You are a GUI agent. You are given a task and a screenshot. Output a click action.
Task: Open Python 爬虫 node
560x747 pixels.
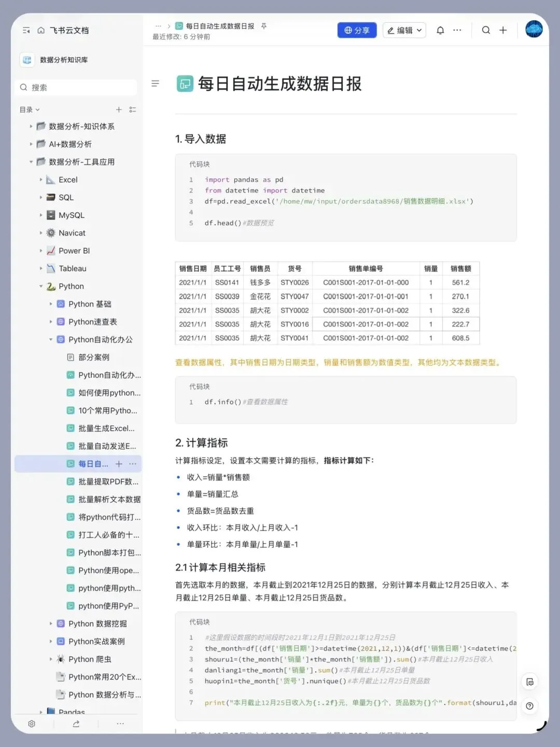point(90,659)
